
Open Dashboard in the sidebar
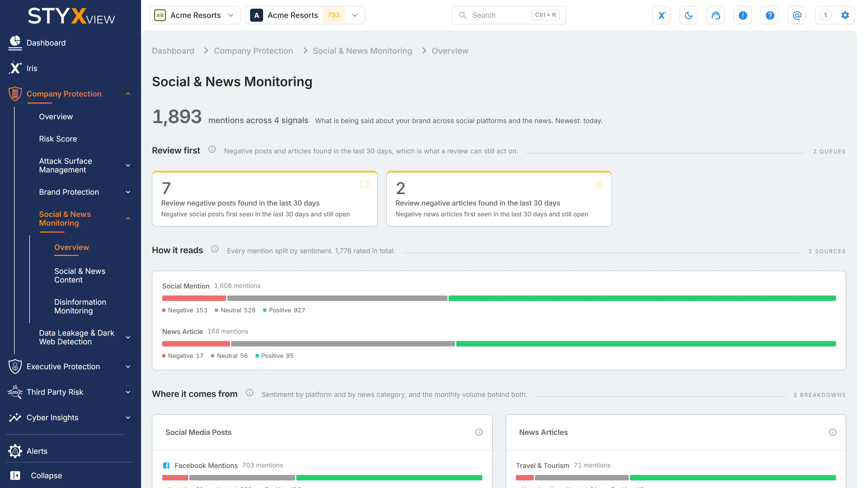[46, 43]
